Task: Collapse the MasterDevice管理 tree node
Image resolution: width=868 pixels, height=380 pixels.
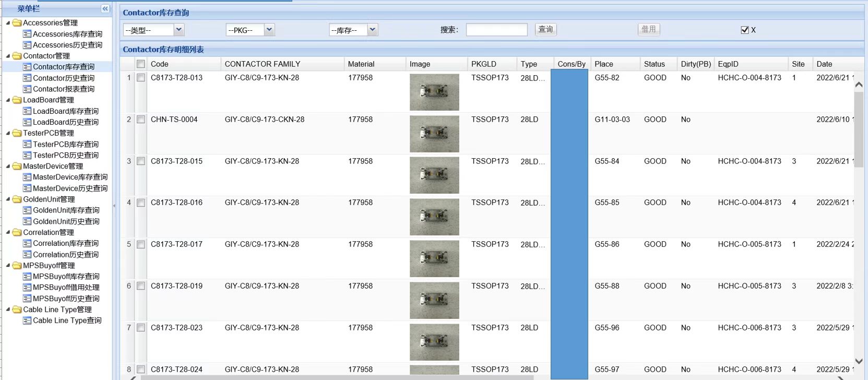Action: tap(8, 166)
